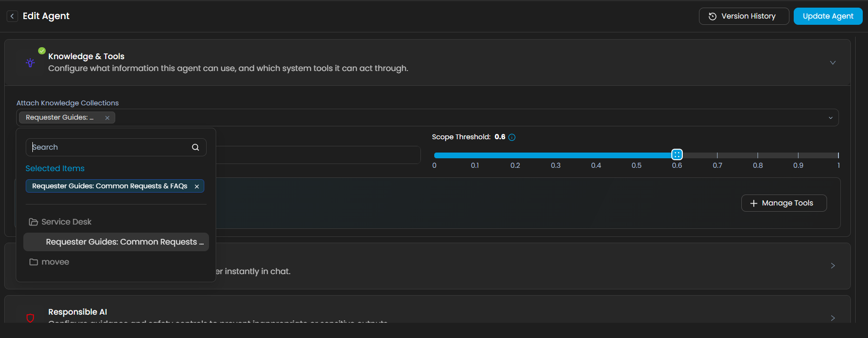The height and width of the screenshot is (338, 868).
Task: Click the Manage Tools button
Action: pyautogui.click(x=783, y=203)
